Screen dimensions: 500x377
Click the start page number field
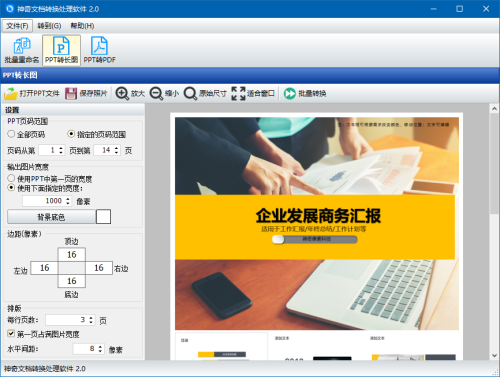[48, 150]
